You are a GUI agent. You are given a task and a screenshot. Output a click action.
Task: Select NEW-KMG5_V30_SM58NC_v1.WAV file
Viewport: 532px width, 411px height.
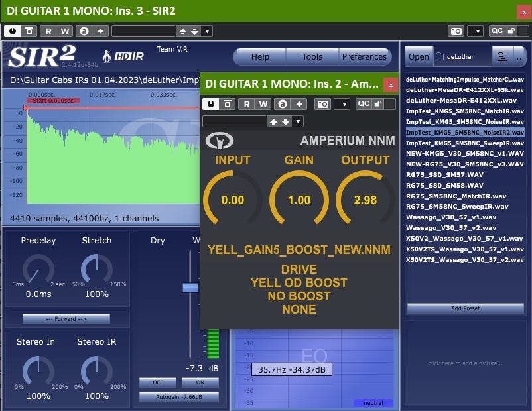click(464, 153)
